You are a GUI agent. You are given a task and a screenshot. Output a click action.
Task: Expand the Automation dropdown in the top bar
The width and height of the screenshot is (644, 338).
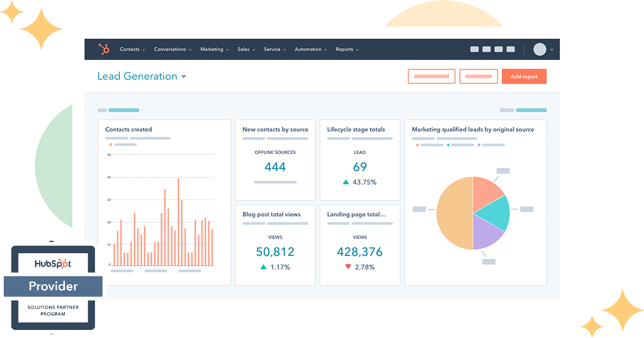click(x=310, y=49)
